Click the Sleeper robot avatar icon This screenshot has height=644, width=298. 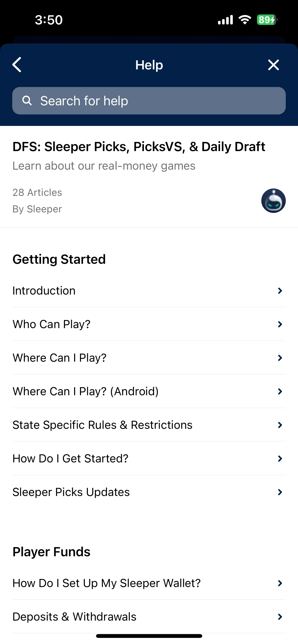(x=273, y=201)
